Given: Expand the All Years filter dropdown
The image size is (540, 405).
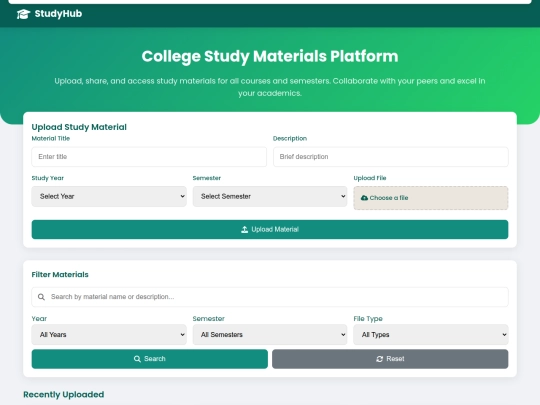Looking at the screenshot, I should point(109,334).
